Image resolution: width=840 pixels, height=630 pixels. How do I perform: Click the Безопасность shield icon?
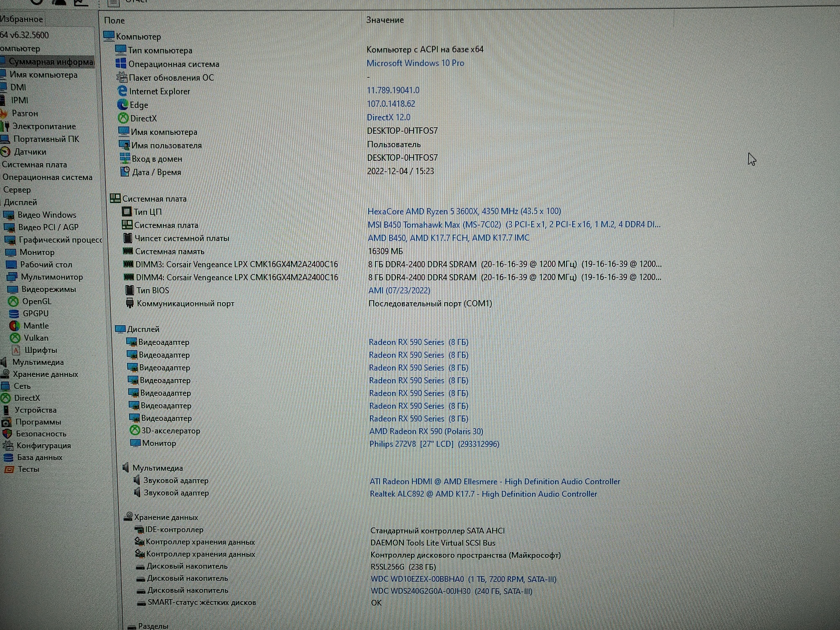pos(7,434)
